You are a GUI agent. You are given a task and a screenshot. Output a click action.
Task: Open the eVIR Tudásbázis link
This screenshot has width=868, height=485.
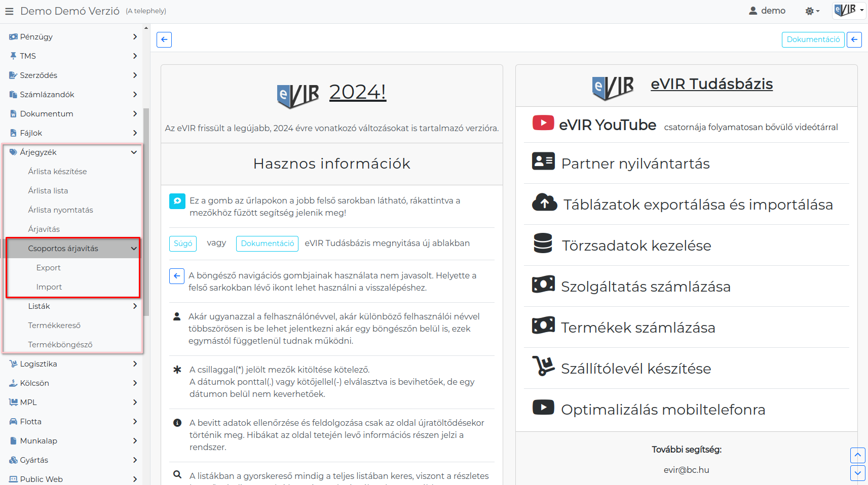711,84
